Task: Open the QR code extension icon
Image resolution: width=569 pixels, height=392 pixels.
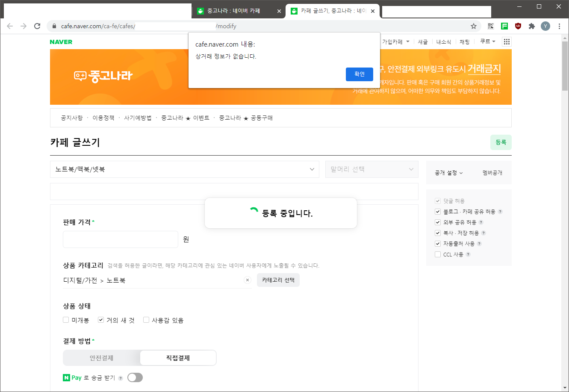Action: (x=491, y=26)
